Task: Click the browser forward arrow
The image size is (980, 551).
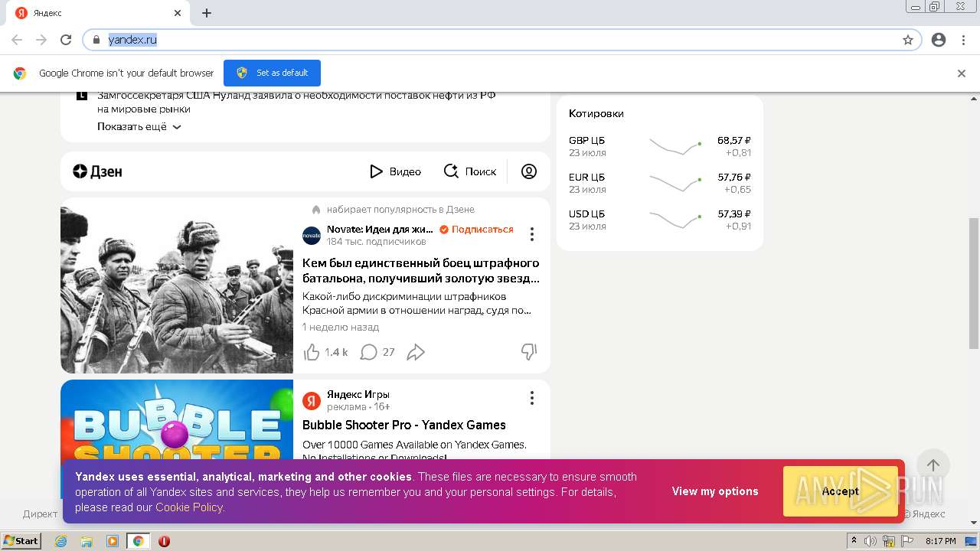Action: pos(41,40)
